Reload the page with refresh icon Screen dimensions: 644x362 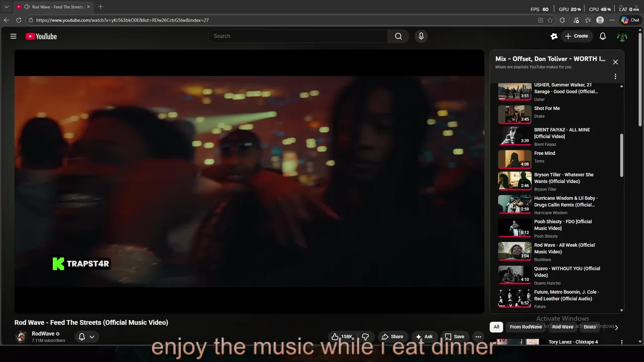(x=19, y=20)
